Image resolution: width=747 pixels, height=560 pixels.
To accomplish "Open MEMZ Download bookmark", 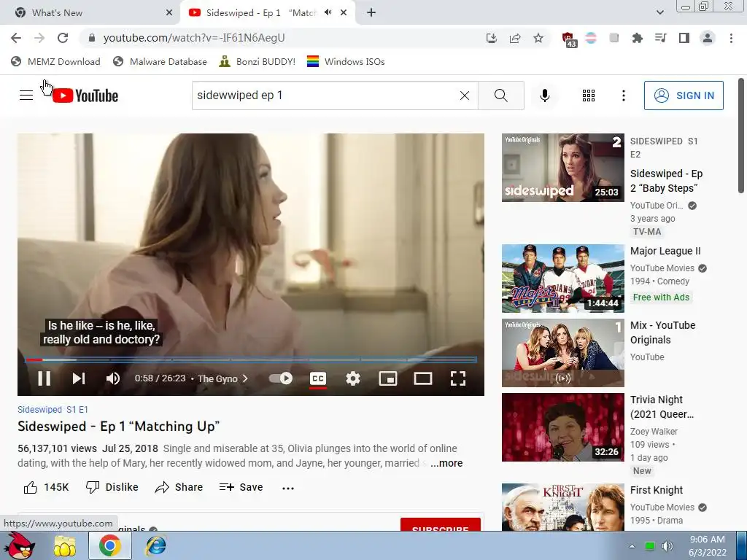I will pyautogui.click(x=55, y=61).
